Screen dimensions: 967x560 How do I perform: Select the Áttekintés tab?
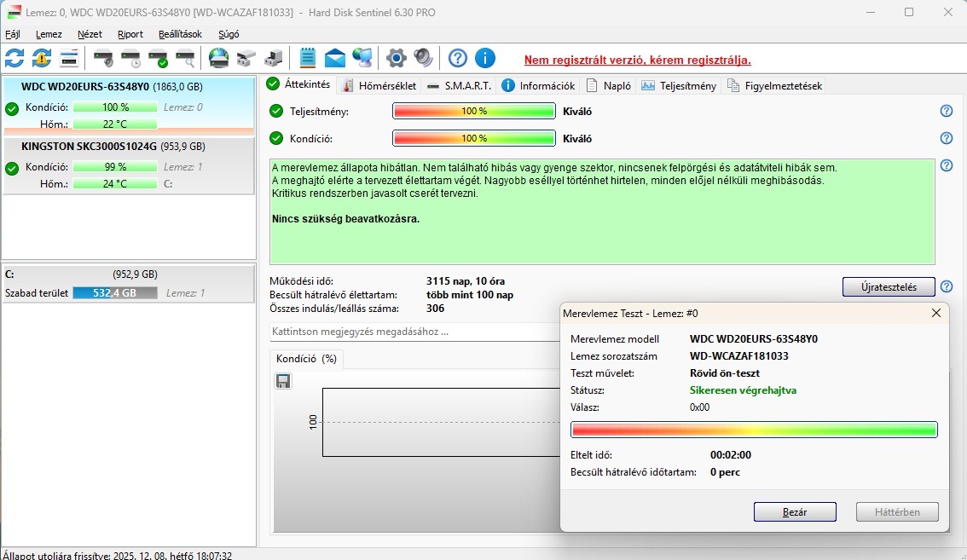[x=298, y=84]
